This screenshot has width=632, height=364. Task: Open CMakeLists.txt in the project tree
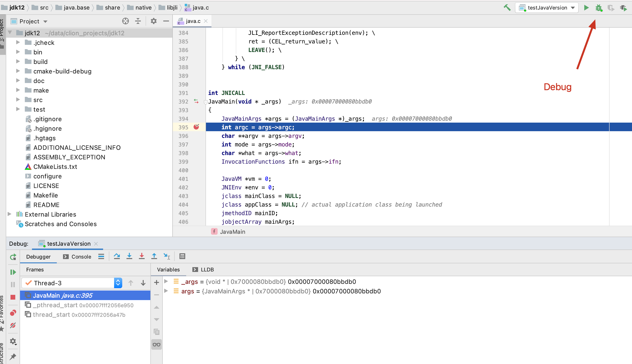tap(55, 167)
